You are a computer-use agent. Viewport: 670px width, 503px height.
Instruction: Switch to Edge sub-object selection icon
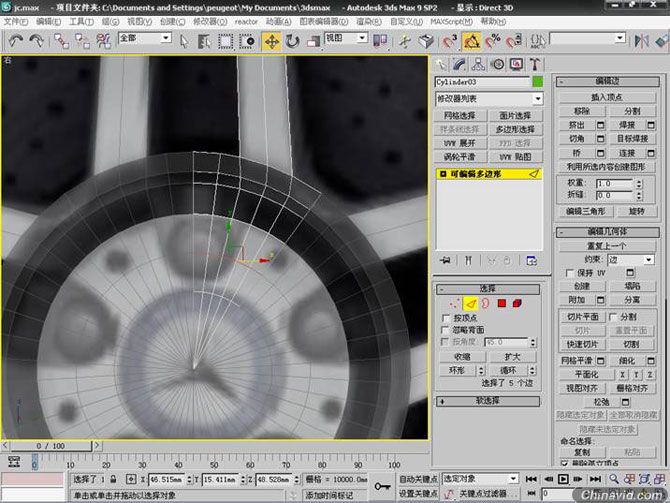(x=470, y=303)
